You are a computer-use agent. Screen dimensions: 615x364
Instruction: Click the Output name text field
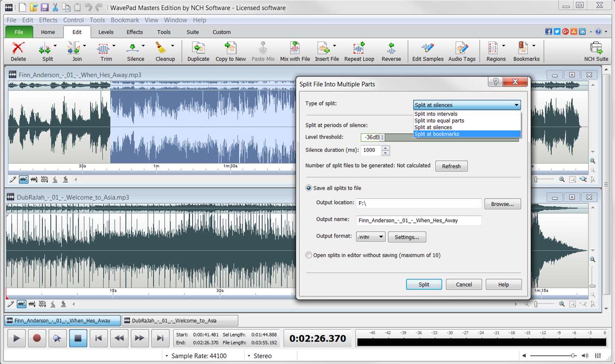[419, 220]
